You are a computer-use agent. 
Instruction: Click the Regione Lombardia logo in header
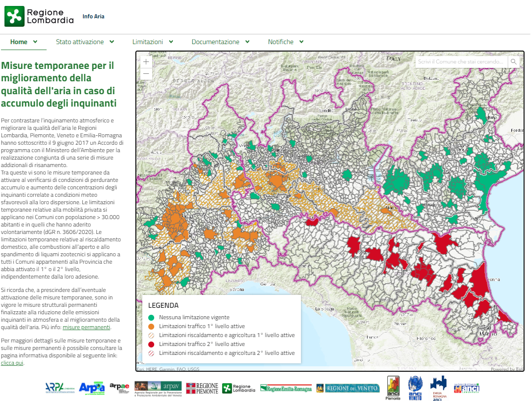click(x=39, y=16)
